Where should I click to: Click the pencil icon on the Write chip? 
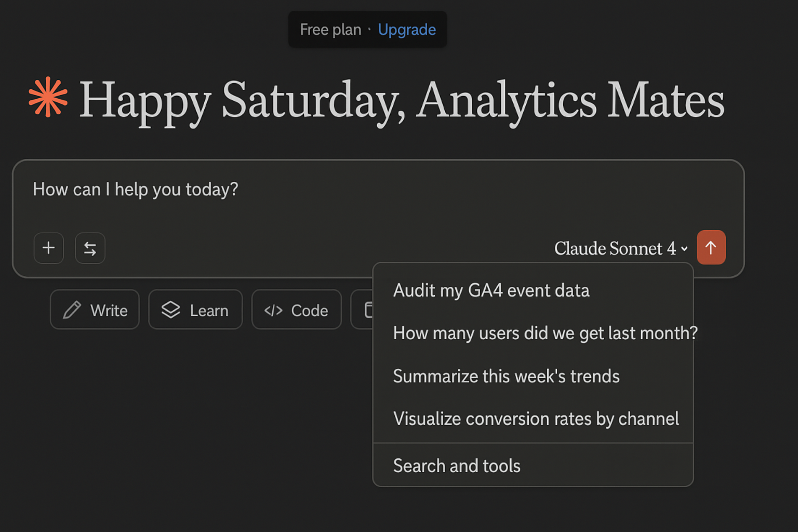72,310
